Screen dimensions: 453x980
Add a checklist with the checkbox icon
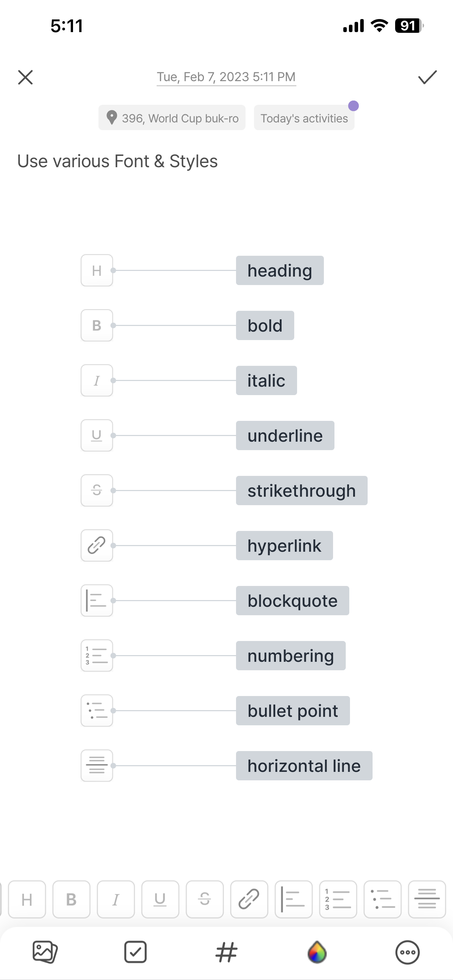(135, 952)
